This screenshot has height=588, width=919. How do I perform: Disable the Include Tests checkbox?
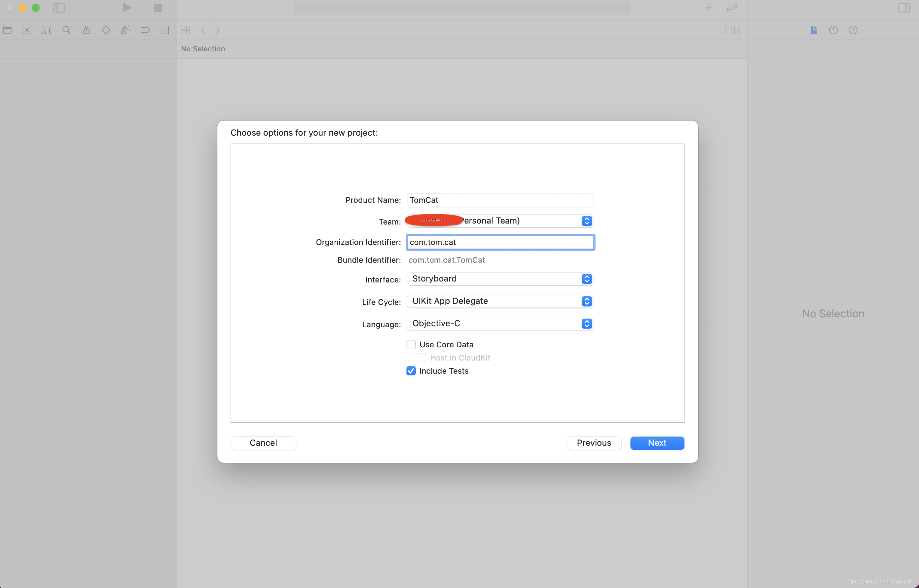pos(411,371)
